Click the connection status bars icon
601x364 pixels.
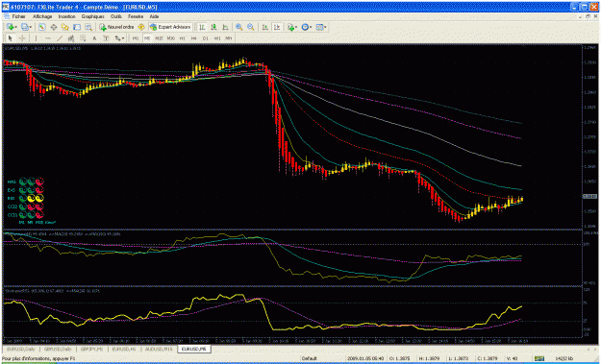(x=539, y=358)
